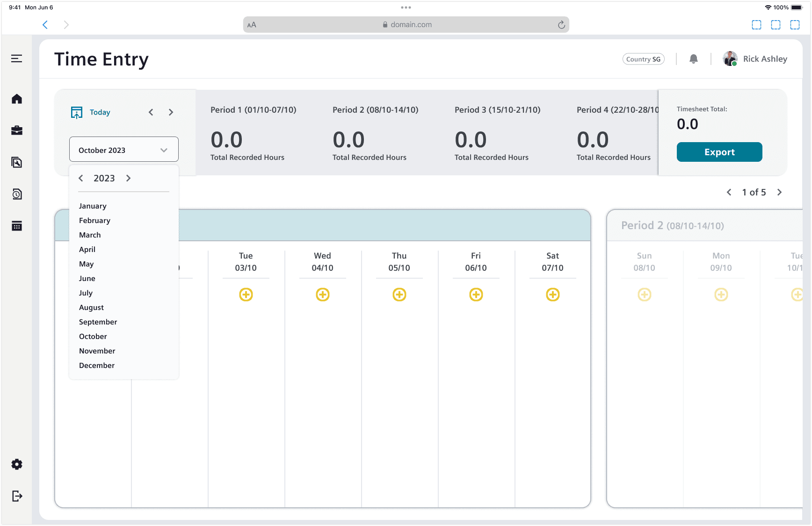812x526 pixels.
Task: Go to previous month beside Today
Action: pos(151,112)
